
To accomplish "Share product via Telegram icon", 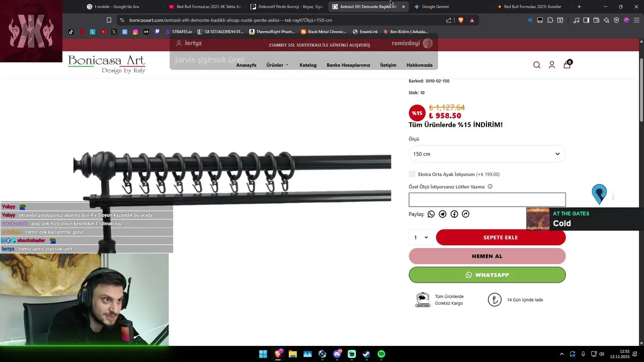I will (443, 214).
